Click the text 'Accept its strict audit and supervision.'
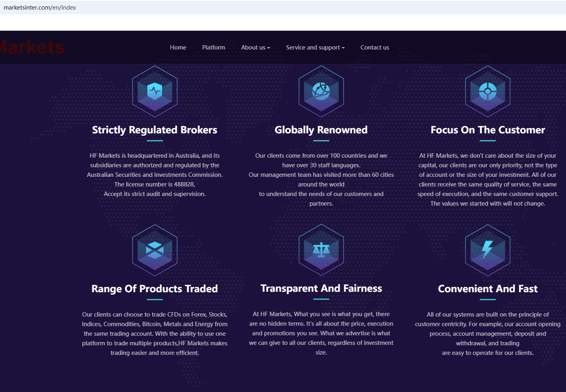The width and height of the screenshot is (566, 392). 155,194
